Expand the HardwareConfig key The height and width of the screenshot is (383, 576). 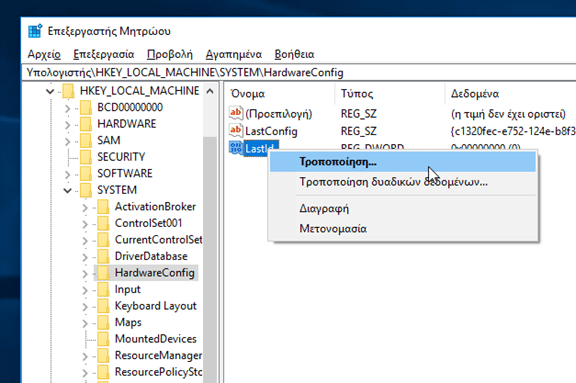(85, 274)
